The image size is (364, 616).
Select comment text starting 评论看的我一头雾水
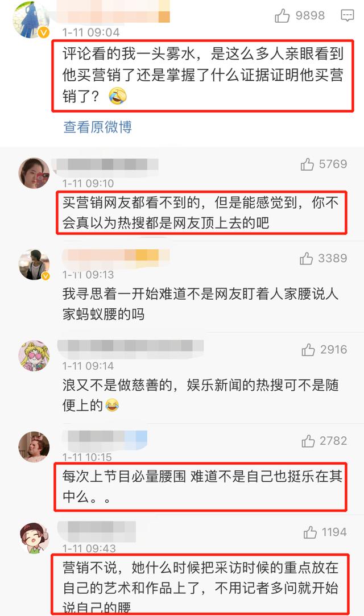[x=202, y=75]
